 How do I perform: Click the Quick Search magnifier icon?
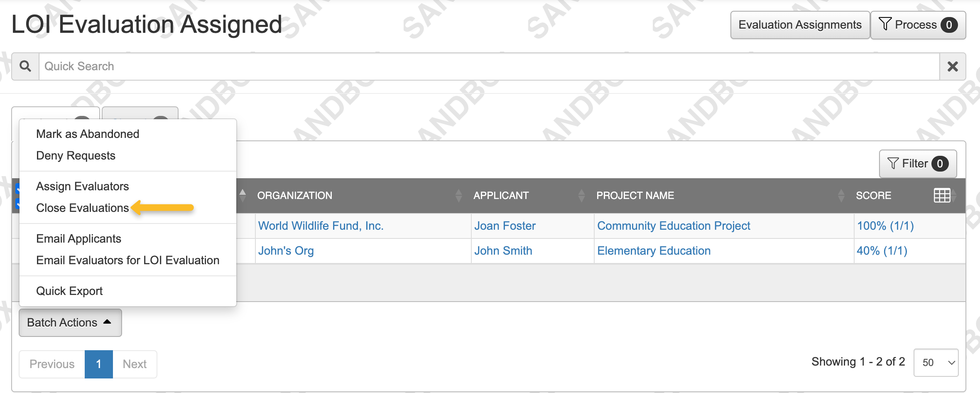(25, 66)
